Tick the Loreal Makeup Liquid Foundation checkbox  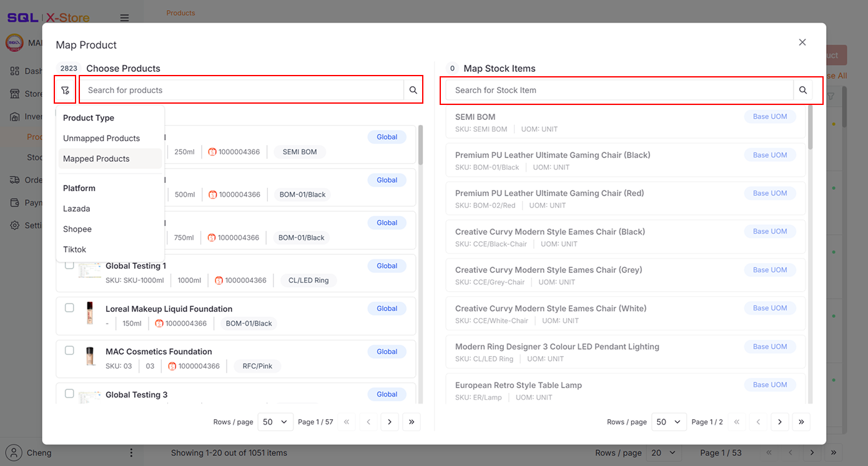point(69,308)
